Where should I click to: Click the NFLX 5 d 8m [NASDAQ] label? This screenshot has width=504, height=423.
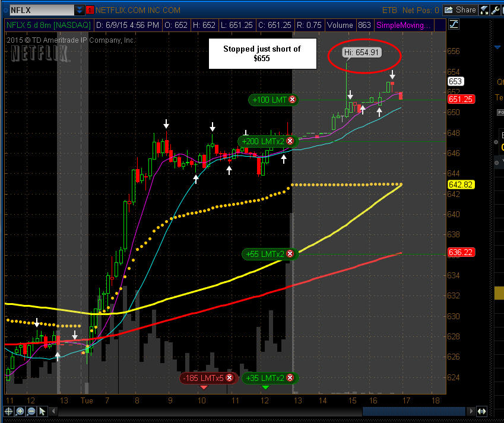pos(49,25)
